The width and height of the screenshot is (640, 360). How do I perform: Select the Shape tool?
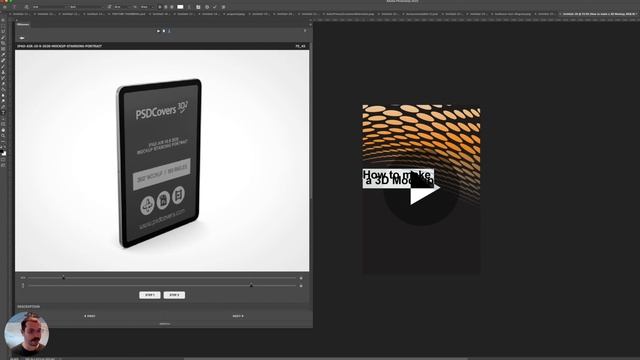click(x=3, y=124)
